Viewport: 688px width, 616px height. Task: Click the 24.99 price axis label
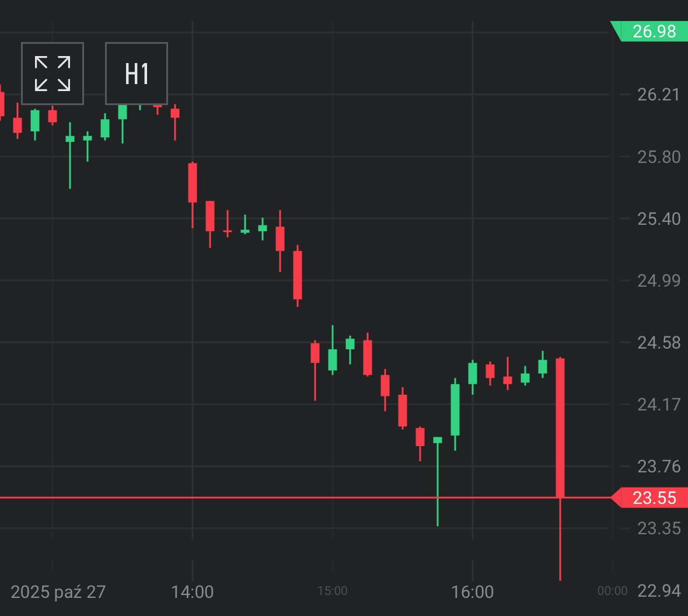659,281
